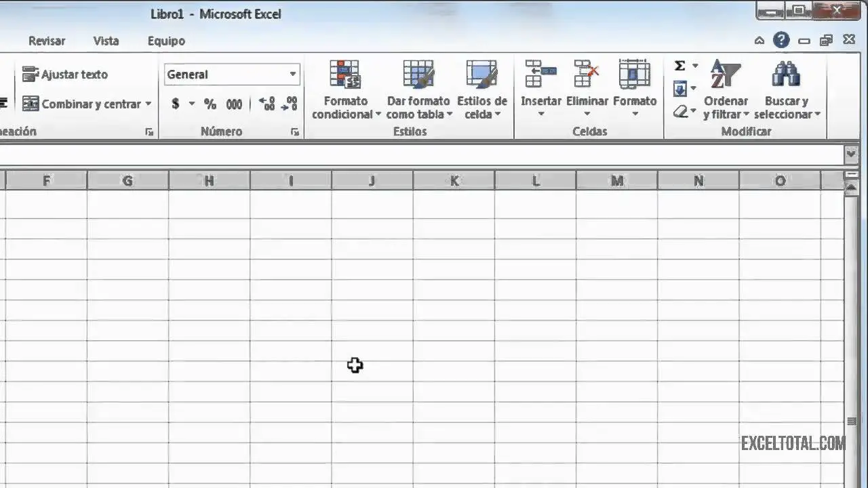Screen dimensions: 868x488
Task: Open Dar formato como tabla gallery
Action: coord(418,90)
